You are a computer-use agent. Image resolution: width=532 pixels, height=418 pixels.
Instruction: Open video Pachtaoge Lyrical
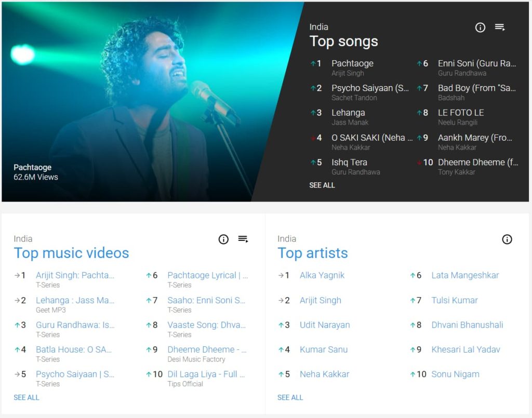208,275
